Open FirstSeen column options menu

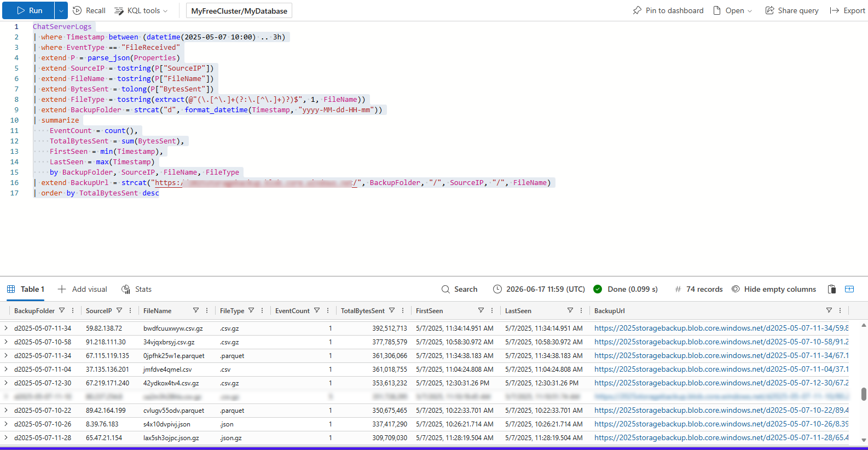[x=492, y=310]
